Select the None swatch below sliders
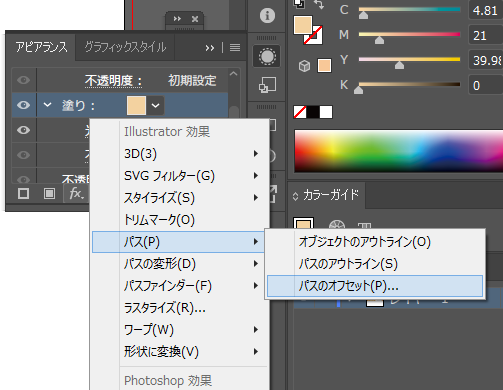The width and height of the screenshot is (503, 390). click(x=300, y=112)
